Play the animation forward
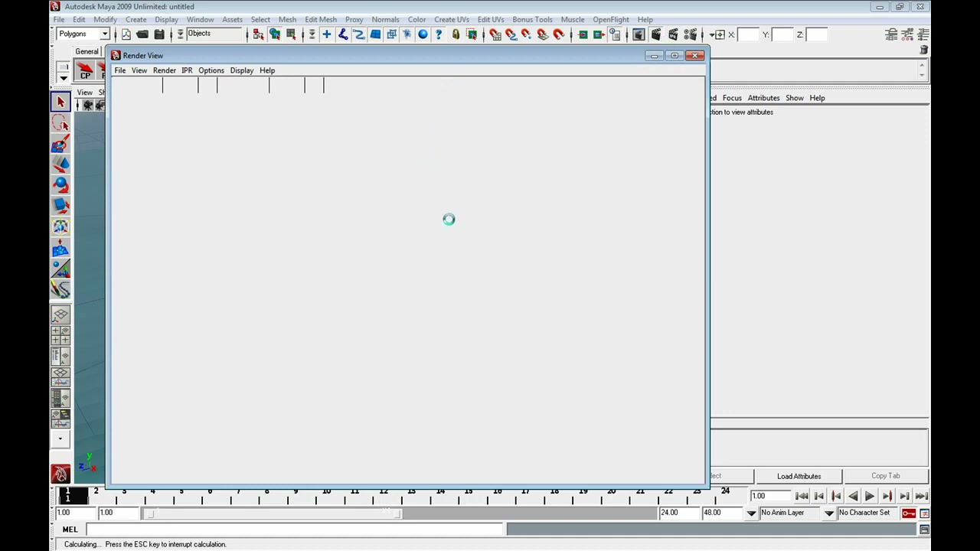Viewport: 980px width, 551px height. 870,496
